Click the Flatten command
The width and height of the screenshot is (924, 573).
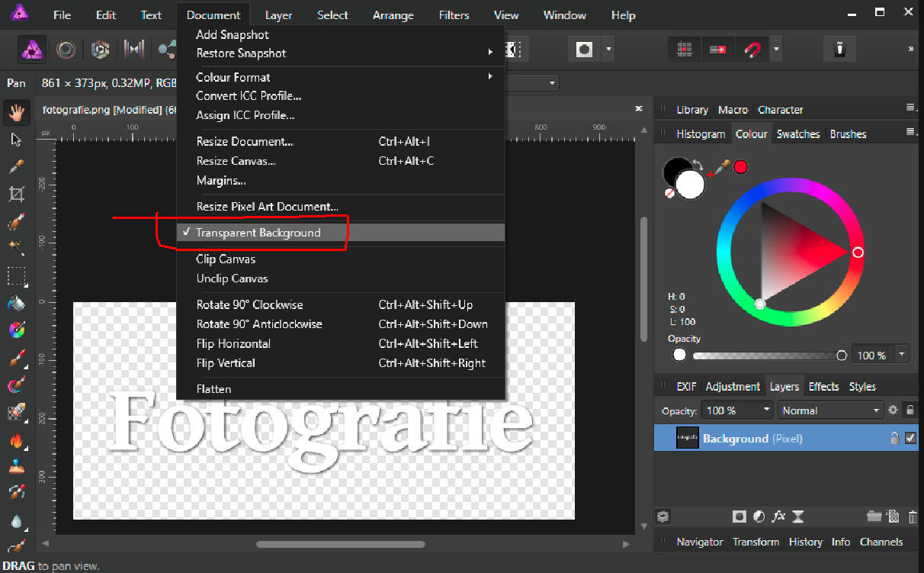pyautogui.click(x=213, y=389)
